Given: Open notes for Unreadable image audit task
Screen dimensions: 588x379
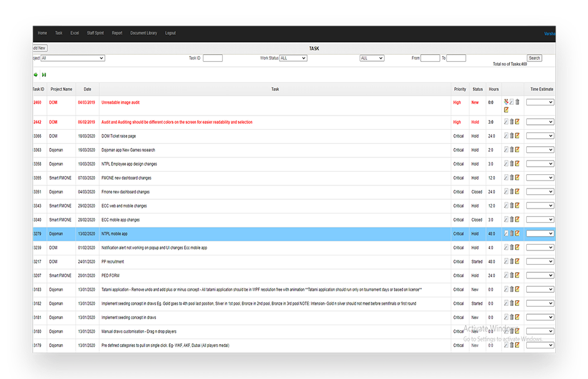Looking at the screenshot, I should [506, 109].
